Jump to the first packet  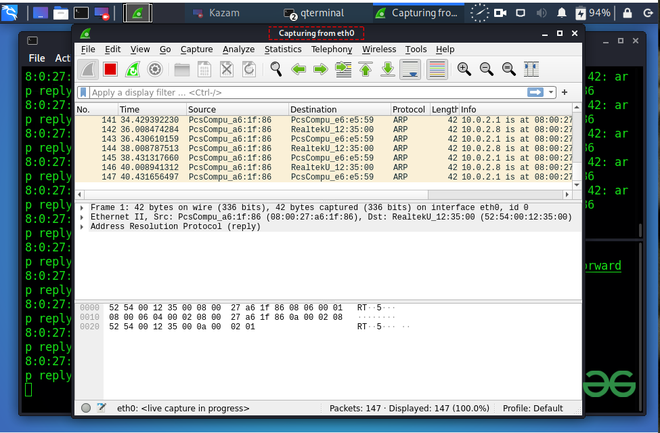point(366,69)
